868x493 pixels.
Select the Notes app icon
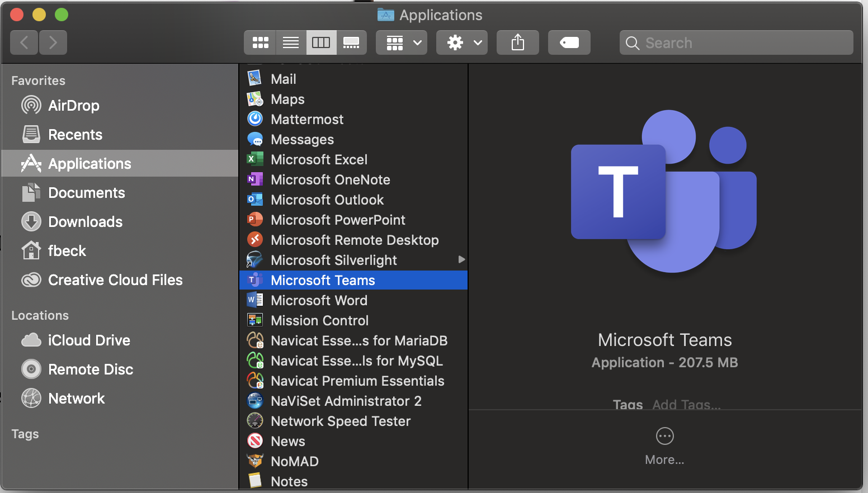tap(255, 481)
